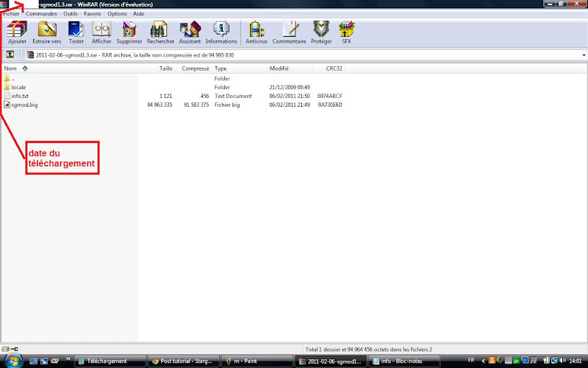This screenshot has width=588, height=368.
Task: Open the Options menu
Action: 117,13
